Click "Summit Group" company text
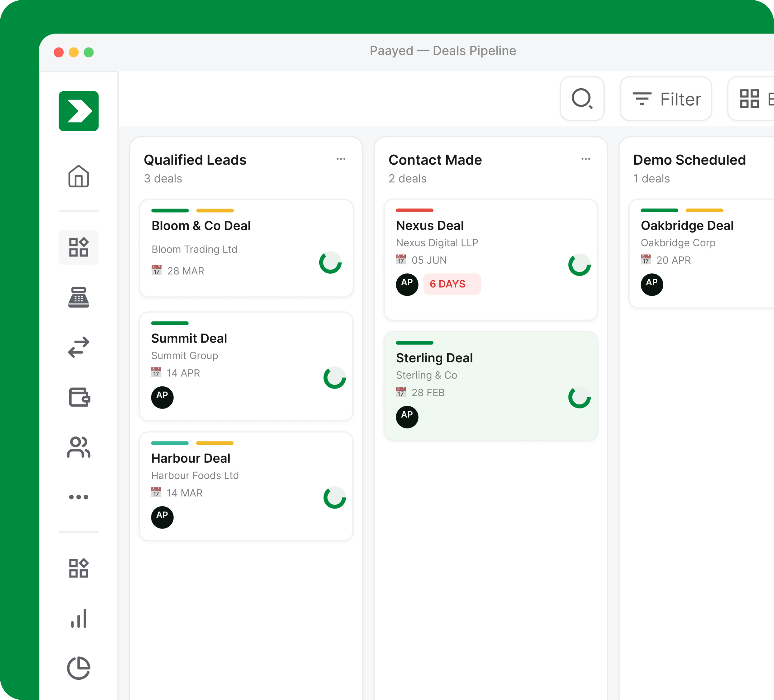 [x=184, y=356]
